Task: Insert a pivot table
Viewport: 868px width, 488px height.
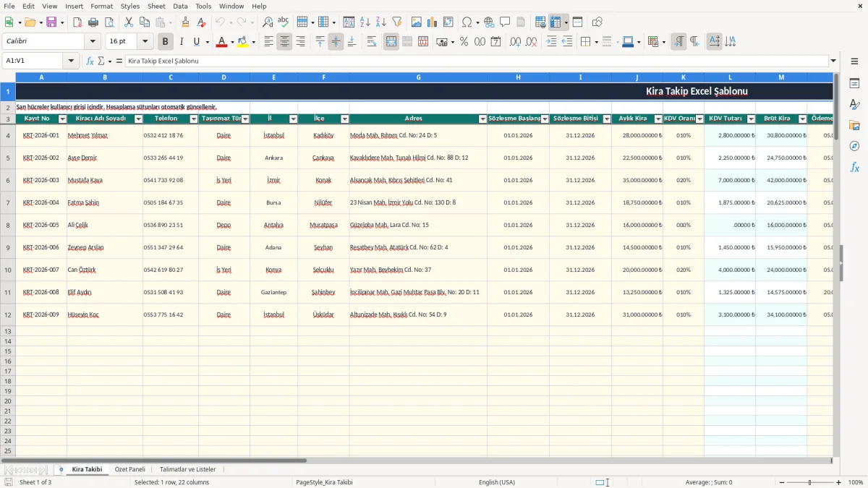Action: coord(448,22)
